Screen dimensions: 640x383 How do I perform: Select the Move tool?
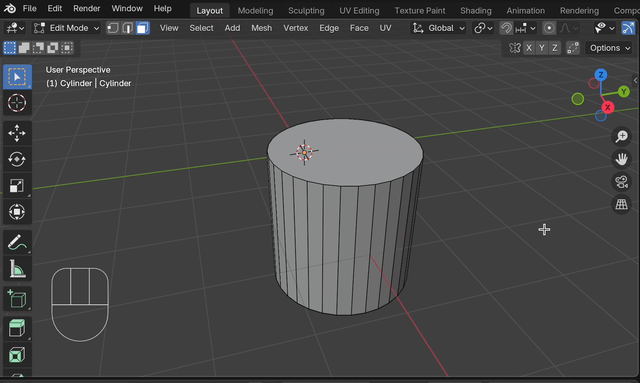[17, 133]
